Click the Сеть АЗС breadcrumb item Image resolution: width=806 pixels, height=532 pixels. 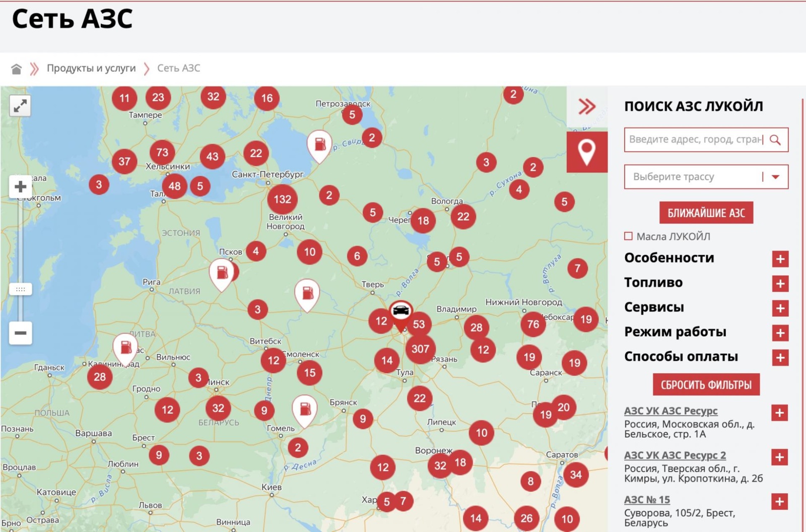pyautogui.click(x=178, y=69)
